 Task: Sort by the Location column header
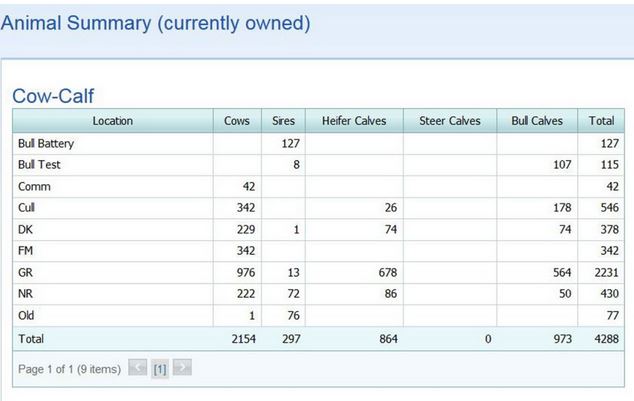click(x=112, y=121)
